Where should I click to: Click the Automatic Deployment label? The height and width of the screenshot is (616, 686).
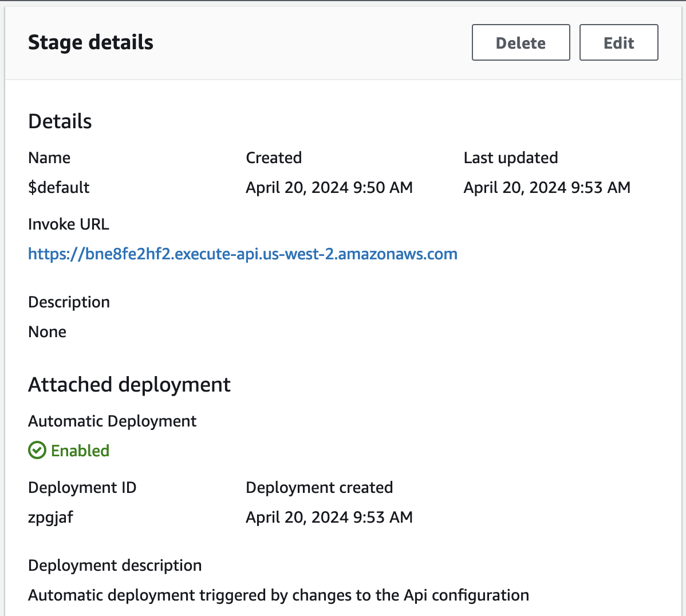click(112, 421)
